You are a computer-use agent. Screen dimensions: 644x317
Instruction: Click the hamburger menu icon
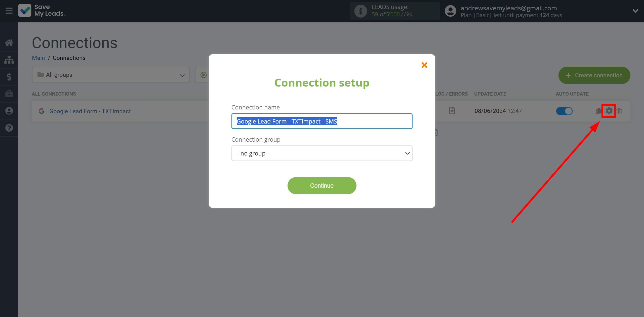click(x=9, y=11)
